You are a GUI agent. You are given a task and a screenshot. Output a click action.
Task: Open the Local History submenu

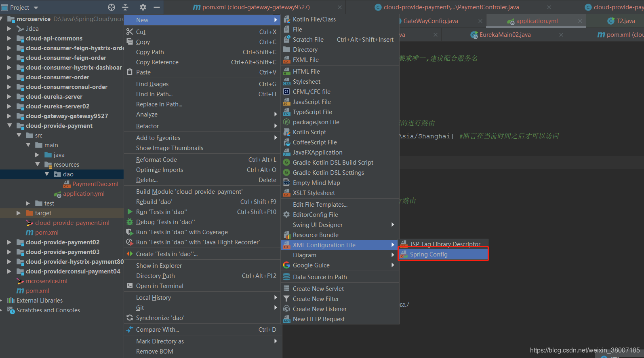[x=203, y=297]
